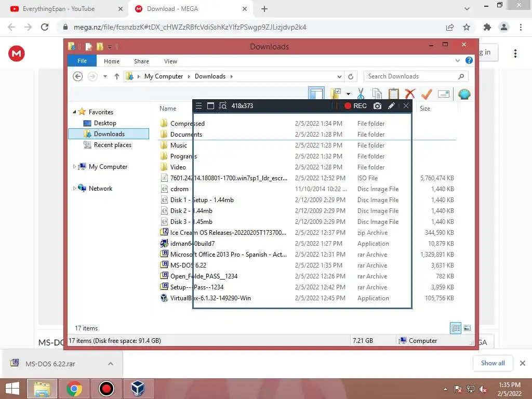532x399 pixels.
Task: Click the screen recorder taskbar icon
Action: pyautogui.click(x=106, y=389)
